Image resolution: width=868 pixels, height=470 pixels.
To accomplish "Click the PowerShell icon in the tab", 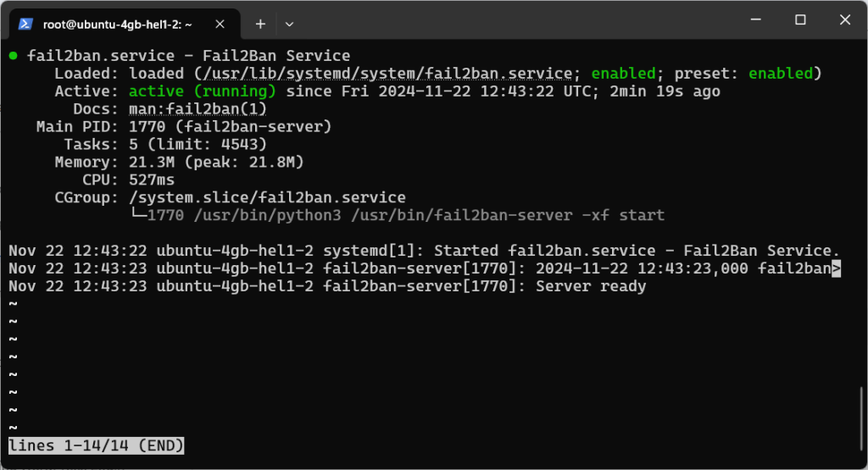I will (25, 24).
